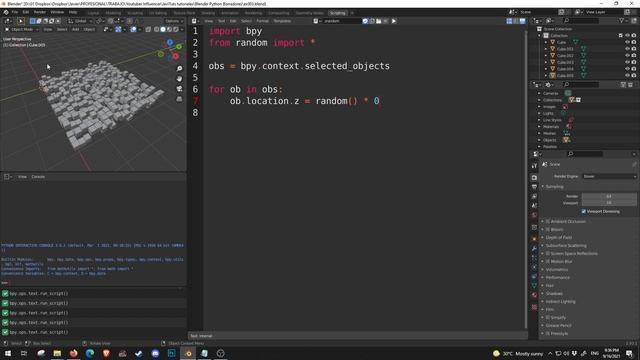Click the outliner search field
Screen dimensions: 640x360
click(582, 20)
